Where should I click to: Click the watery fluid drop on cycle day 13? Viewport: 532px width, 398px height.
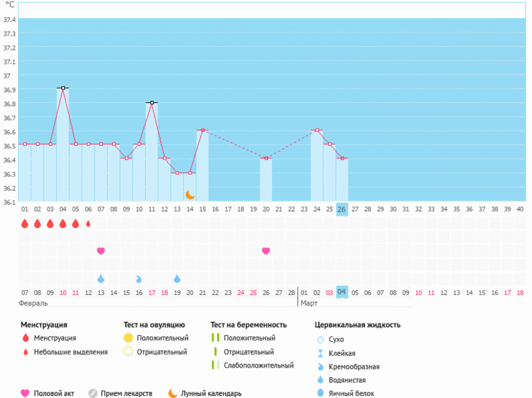[x=177, y=278]
